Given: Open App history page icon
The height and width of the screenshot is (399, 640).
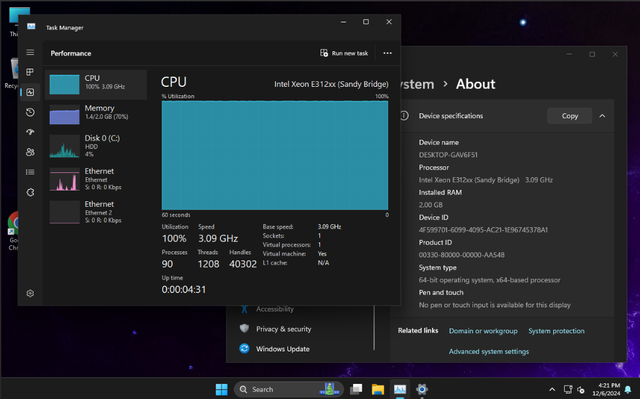Looking at the screenshot, I should point(30,112).
